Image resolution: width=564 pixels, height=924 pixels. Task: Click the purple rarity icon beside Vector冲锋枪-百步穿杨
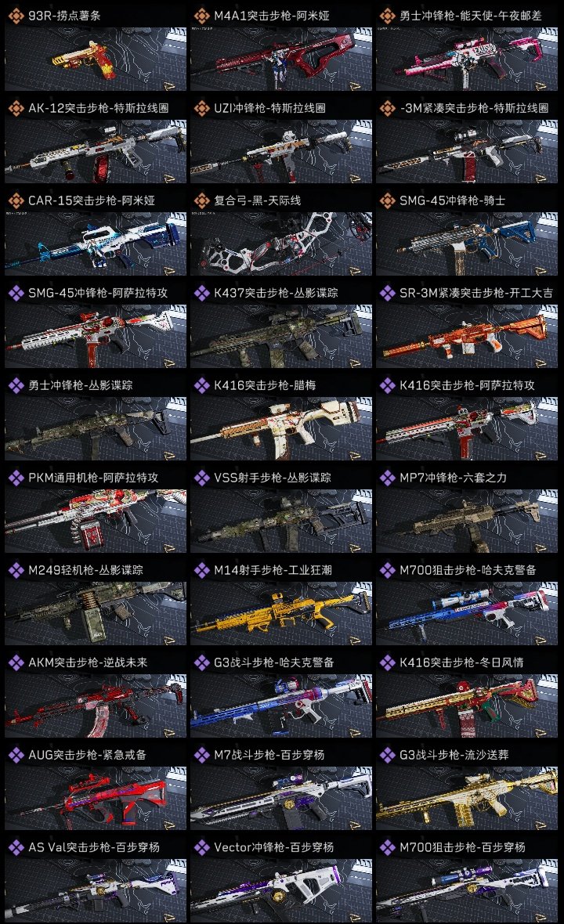[x=201, y=847]
